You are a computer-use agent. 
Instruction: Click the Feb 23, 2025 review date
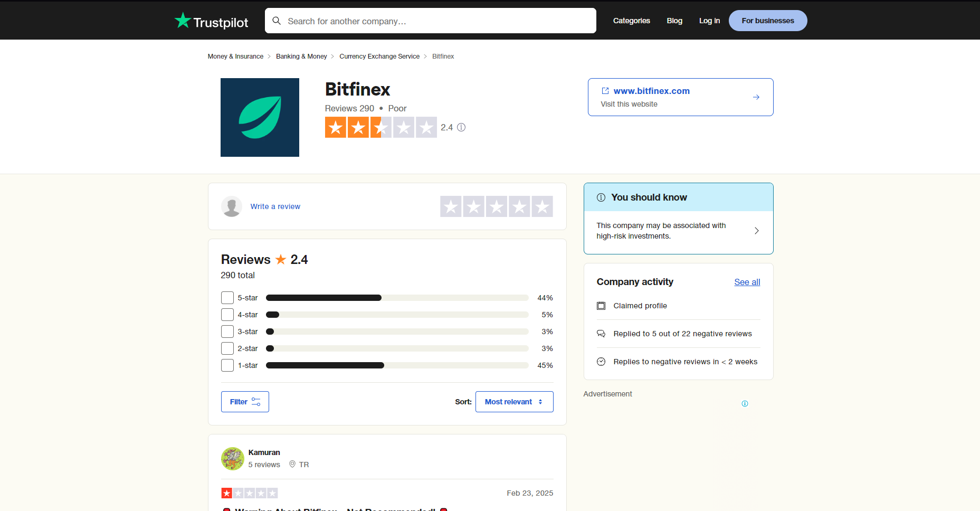point(530,493)
